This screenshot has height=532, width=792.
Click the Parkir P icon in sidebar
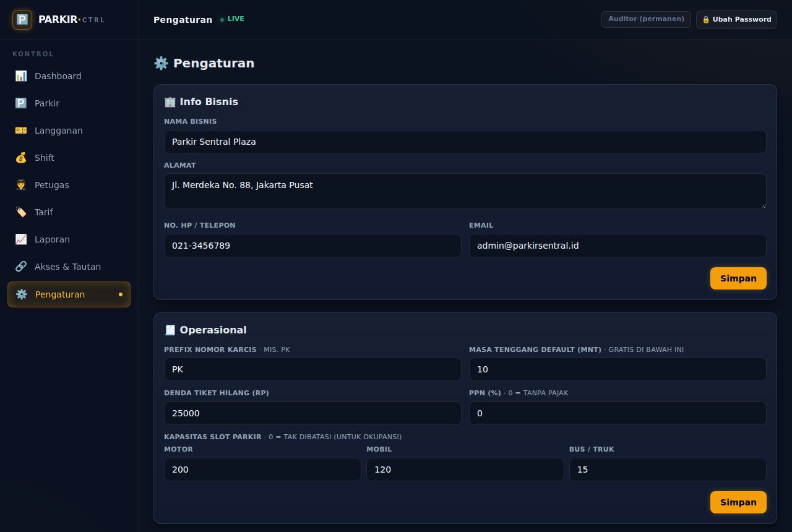pos(21,103)
